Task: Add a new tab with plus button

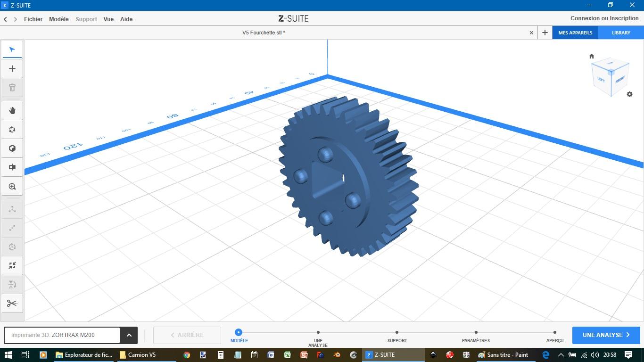Action: coord(545,33)
